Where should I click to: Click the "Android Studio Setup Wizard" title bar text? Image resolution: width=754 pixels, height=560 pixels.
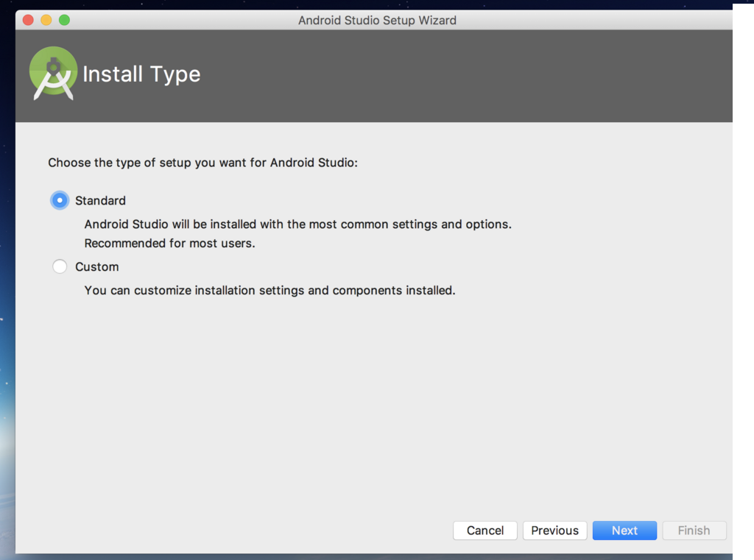pos(377,20)
